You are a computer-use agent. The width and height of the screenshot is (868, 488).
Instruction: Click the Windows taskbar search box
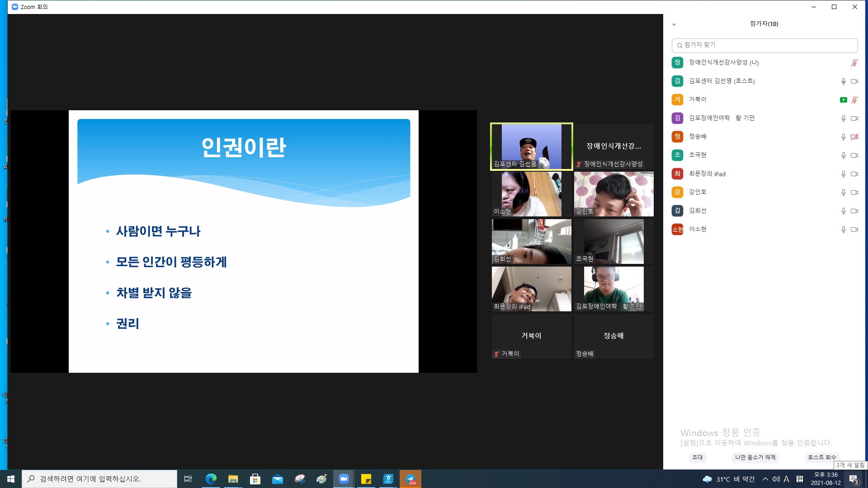[x=99, y=479]
